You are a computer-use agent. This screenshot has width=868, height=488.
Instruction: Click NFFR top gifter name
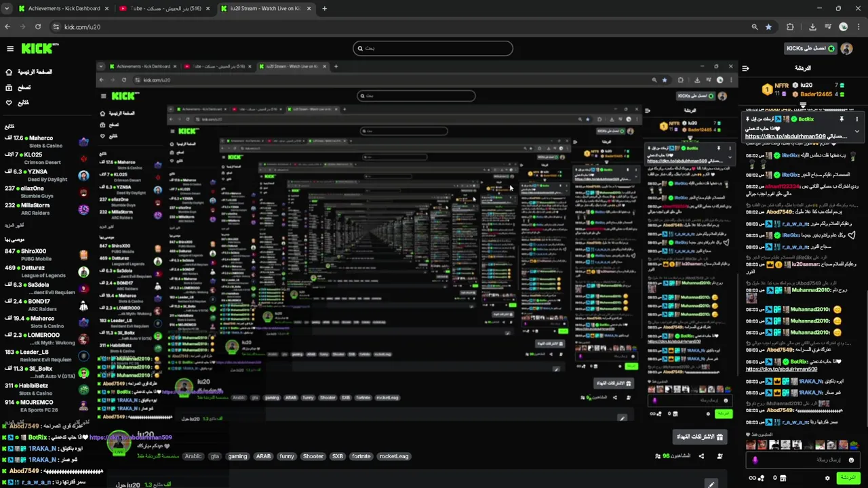781,86
